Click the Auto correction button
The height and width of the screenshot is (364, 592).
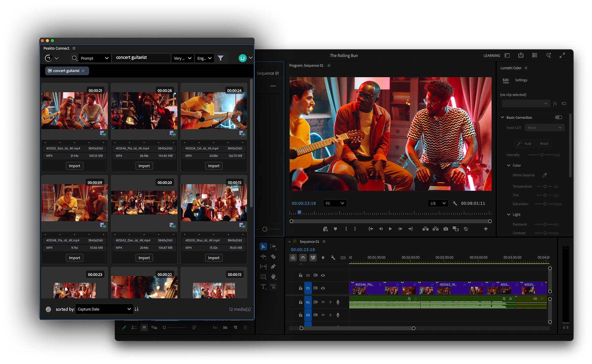coord(524,143)
